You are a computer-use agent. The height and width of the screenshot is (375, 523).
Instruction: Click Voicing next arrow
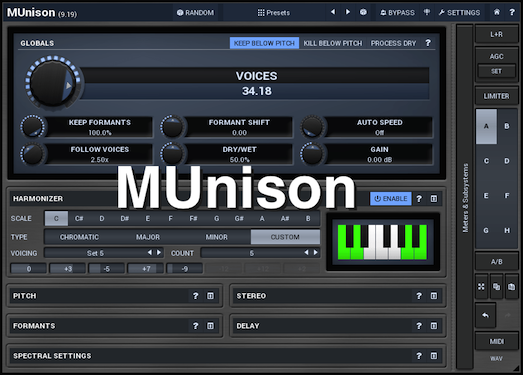pyautogui.click(x=159, y=253)
